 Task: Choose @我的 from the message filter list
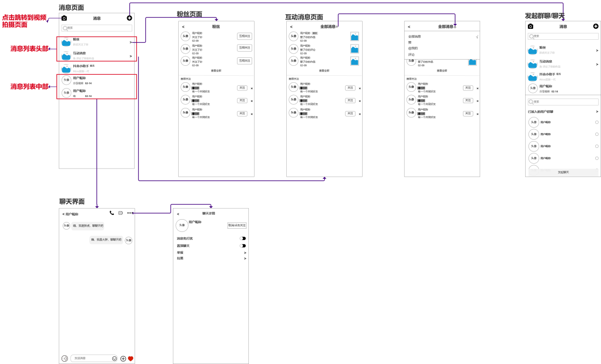pyautogui.click(x=413, y=48)
